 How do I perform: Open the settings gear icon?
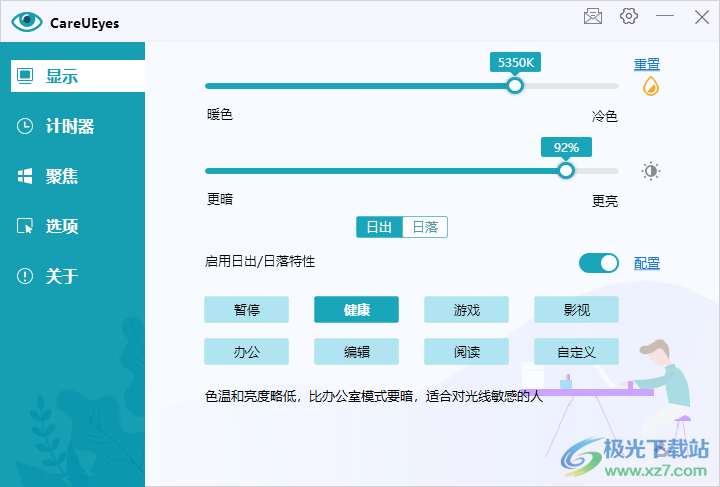(x=629, y=16)
